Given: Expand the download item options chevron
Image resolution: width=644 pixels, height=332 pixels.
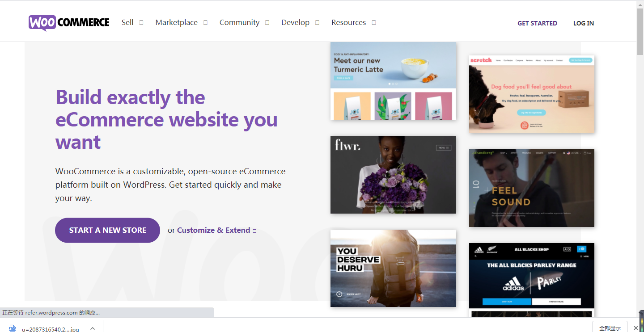Looking at the screenshot, I should pos(93,328).
